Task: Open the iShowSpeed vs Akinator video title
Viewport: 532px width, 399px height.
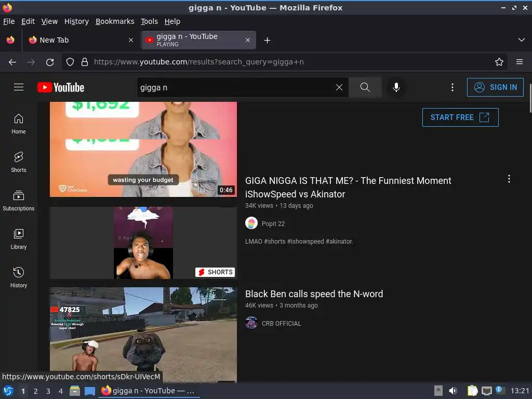Action: click(348, 187)
